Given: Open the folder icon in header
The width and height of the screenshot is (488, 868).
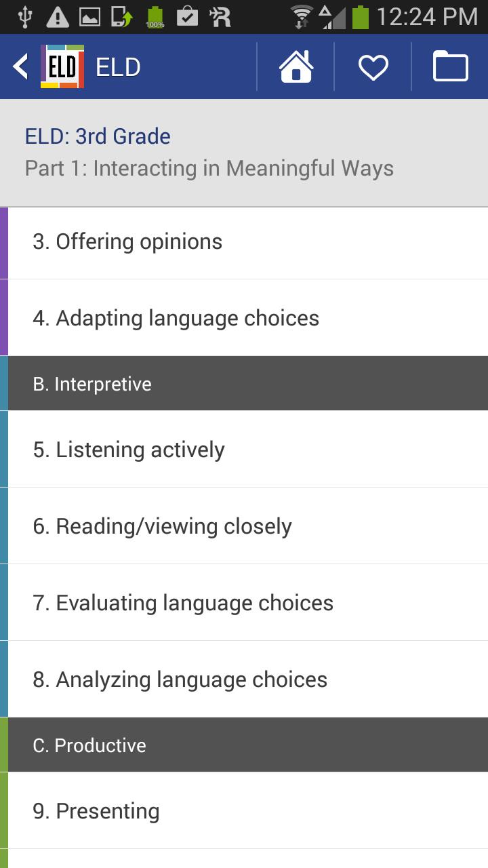Looking at the screenshot, I should [x=450, y=66].
